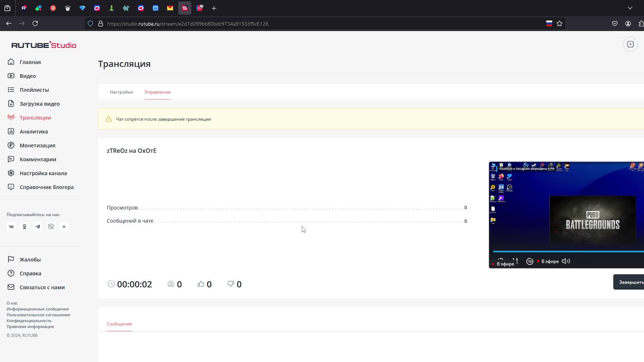The image size is (644, 362).
Task: Open Конфиденциальность footer link
Action: [29, 321]
